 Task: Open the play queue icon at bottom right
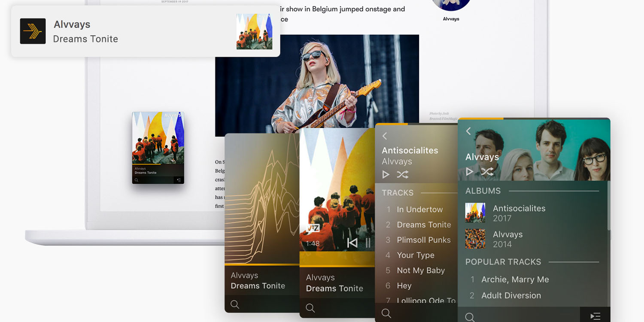pyautogui.click(x=595, y=315)
